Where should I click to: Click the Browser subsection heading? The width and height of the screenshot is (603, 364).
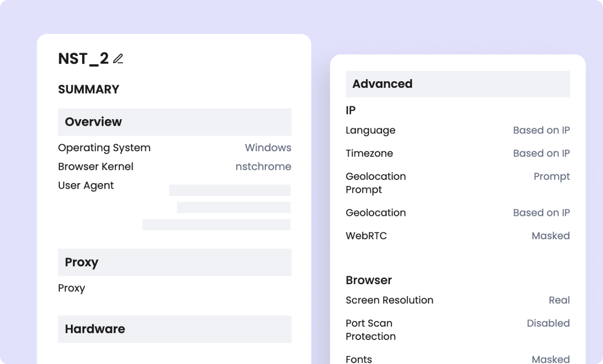pos(368,280)
